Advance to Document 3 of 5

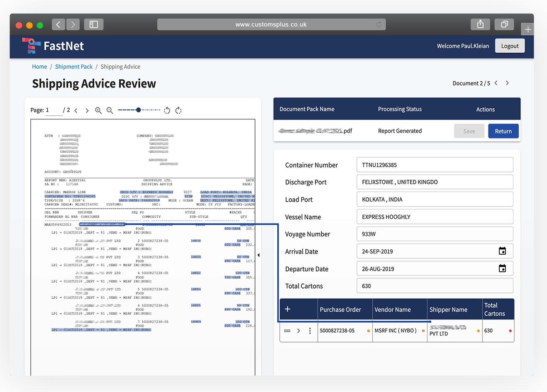click(x=507, y=83)
